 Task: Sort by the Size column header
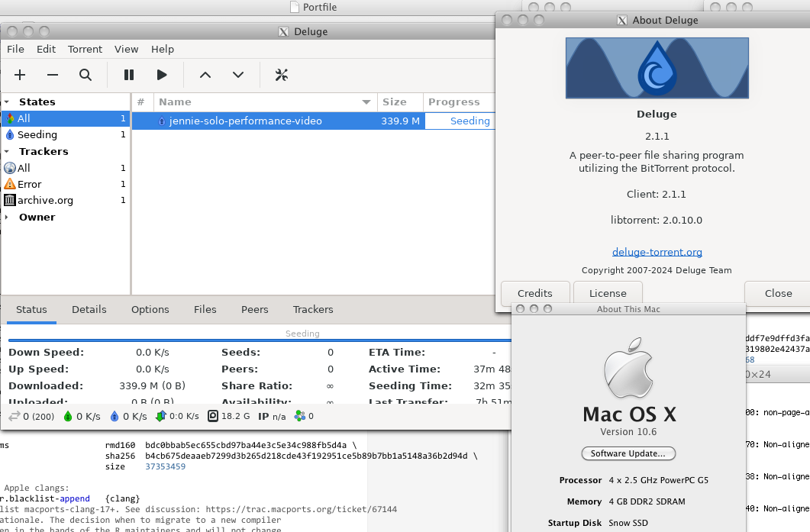tap(400, 102)
